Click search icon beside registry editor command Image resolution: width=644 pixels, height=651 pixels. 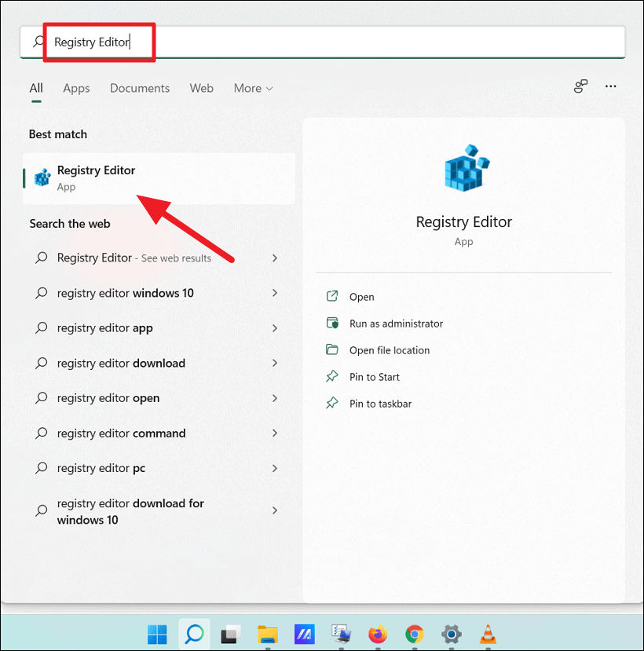pos(42,433)
